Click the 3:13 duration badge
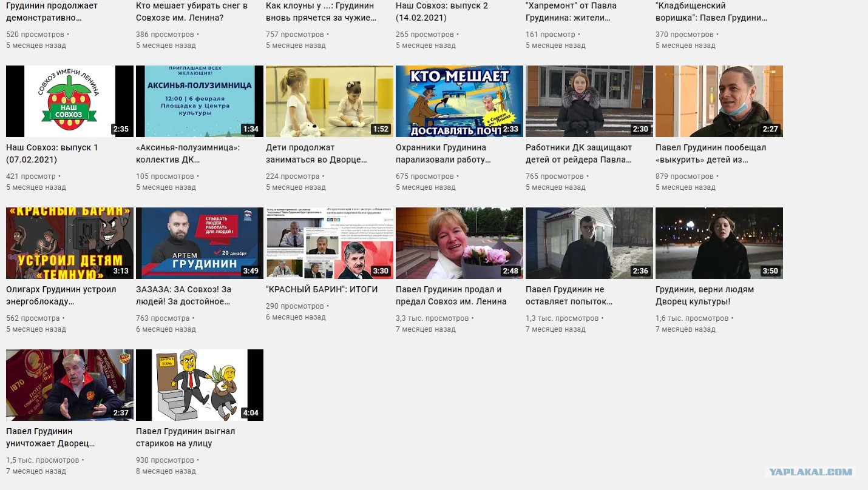 (x=121, y=271)
